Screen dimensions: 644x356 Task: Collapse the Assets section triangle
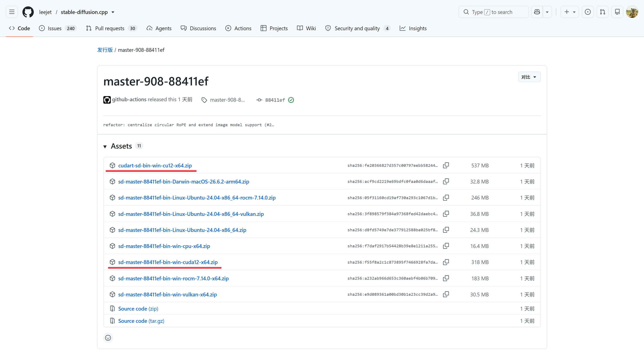(105, 147)
